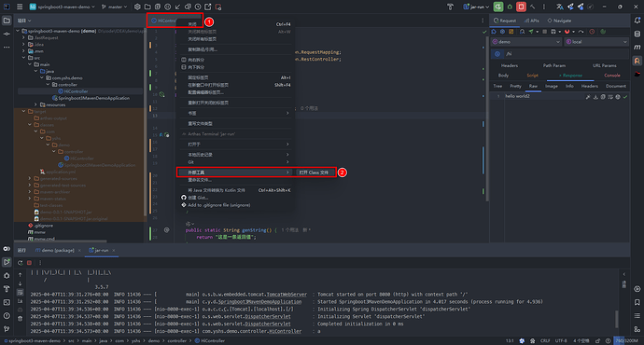
Task: Click the trash clear-console icon
Action: pos(21,318)
